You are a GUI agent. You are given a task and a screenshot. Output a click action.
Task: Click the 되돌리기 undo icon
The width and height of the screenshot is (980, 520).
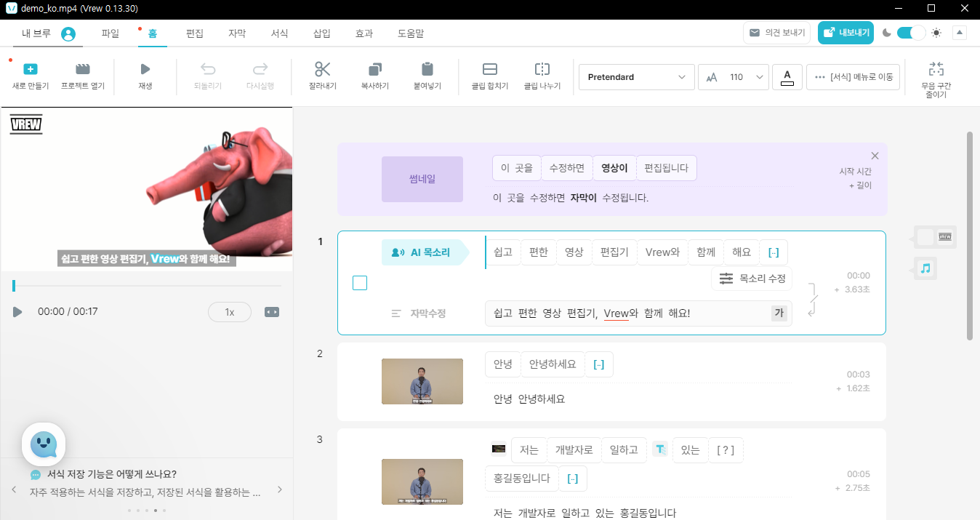point(208,69)
